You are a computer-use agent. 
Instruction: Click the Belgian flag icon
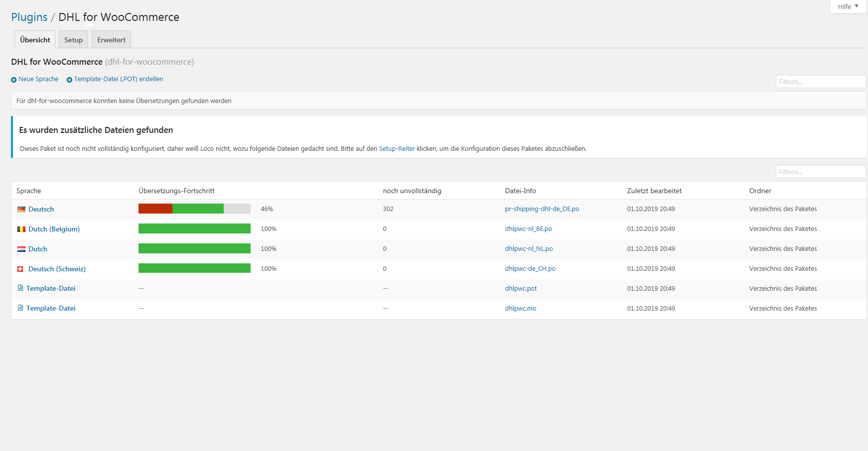point(21,229)
